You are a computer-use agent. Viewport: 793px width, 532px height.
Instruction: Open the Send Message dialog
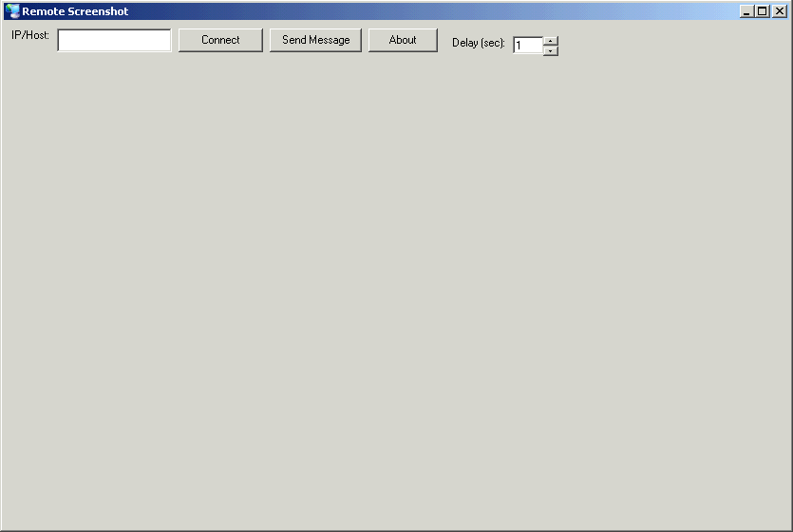coord(315,40)
